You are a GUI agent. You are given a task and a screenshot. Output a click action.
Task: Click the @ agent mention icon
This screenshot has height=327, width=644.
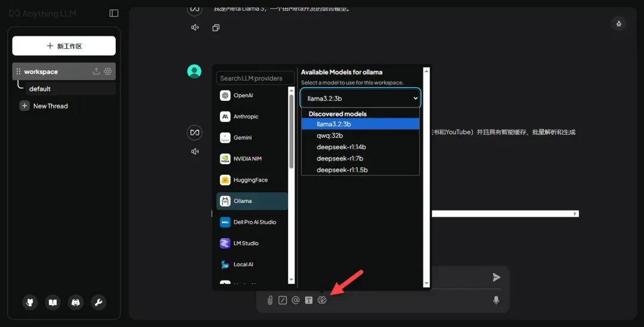click(x=295, y=300)
